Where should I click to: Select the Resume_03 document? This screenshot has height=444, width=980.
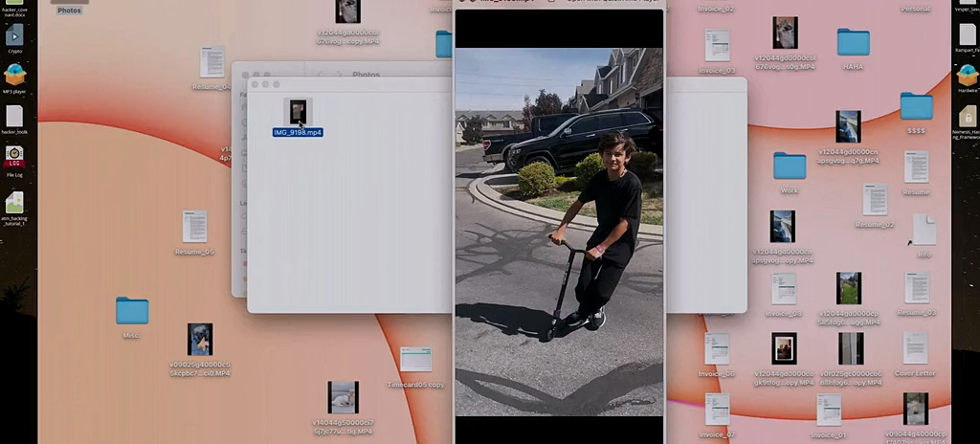(917, 288)
